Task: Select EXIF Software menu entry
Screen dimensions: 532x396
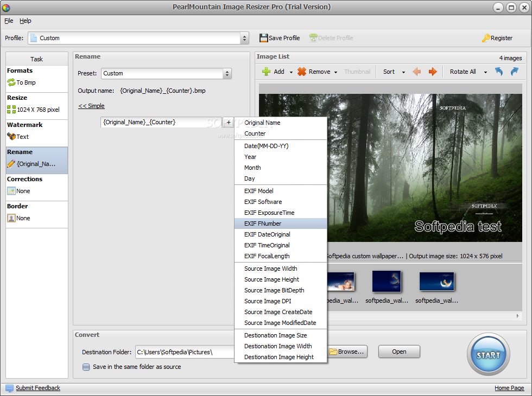Action: 281,202
